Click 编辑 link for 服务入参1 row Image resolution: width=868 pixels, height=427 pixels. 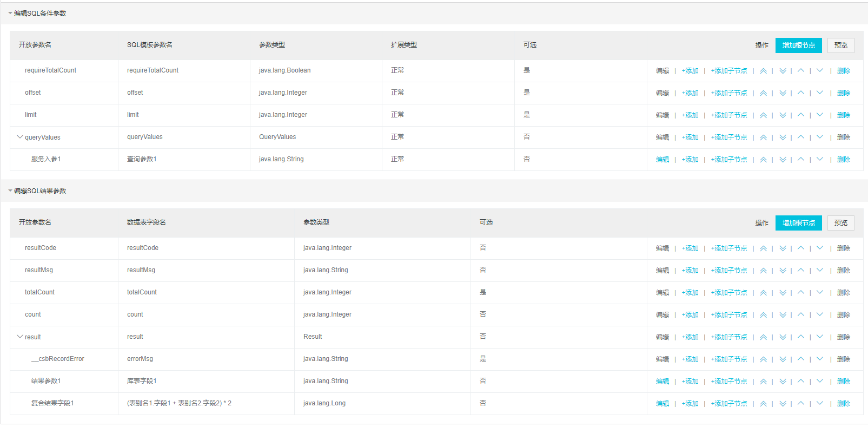(x=662, y=160)
